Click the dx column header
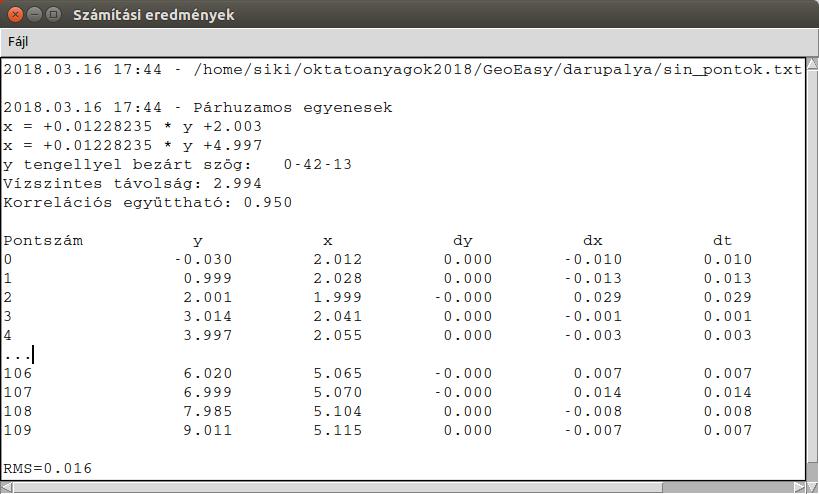819x494 pixels. click(592, 241)
